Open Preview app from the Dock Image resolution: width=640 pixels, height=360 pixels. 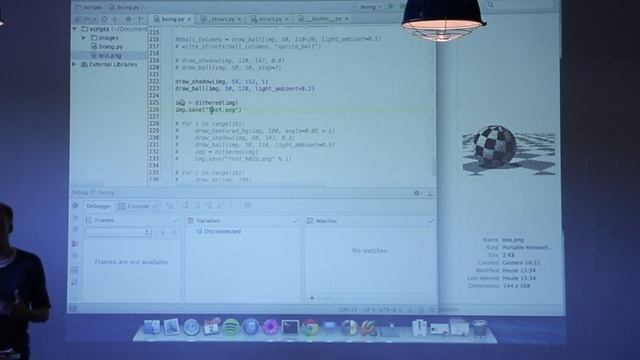(x=172, y=327)
